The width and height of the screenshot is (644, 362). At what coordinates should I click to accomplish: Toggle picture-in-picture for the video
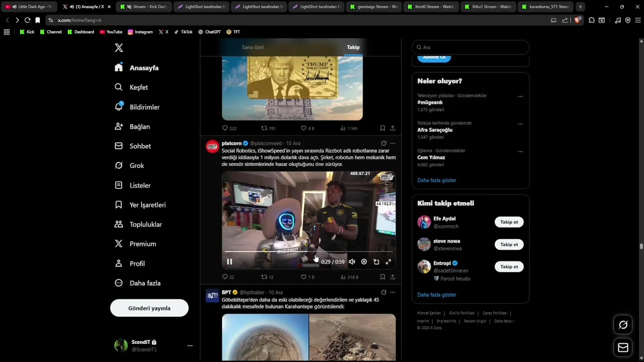click(376, 261)
